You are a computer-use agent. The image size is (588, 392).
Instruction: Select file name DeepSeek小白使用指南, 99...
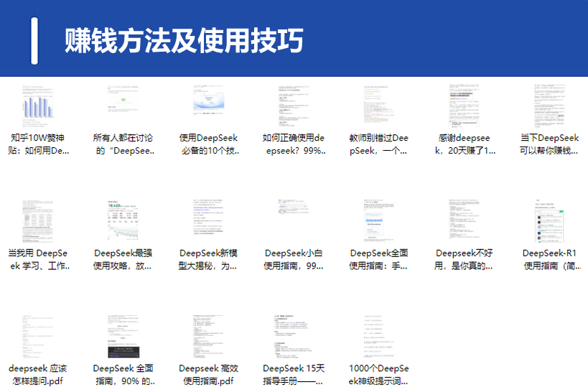pos(294,260)
